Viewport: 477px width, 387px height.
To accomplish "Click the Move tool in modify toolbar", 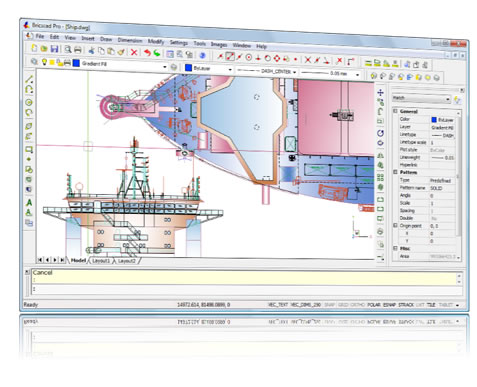I will [x=380, y=93].
